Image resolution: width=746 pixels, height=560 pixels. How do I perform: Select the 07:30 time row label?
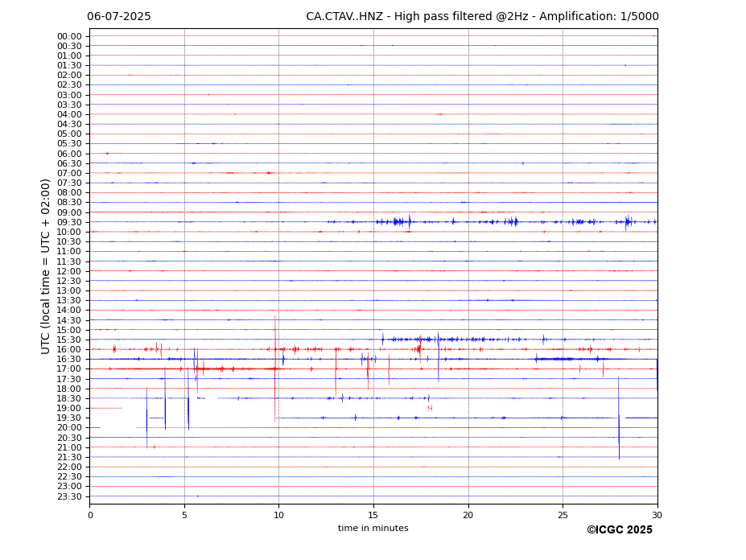click(69, 183)
